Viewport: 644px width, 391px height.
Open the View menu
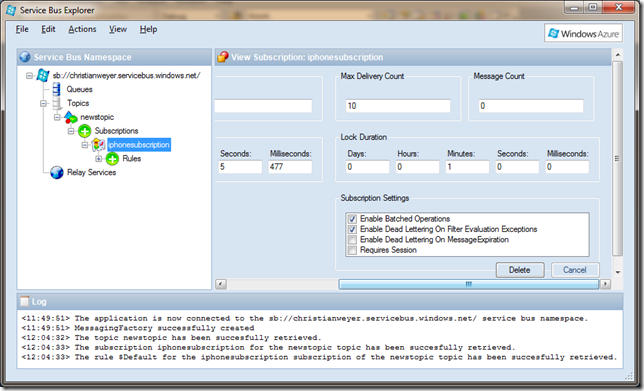[x=117, y=29]
